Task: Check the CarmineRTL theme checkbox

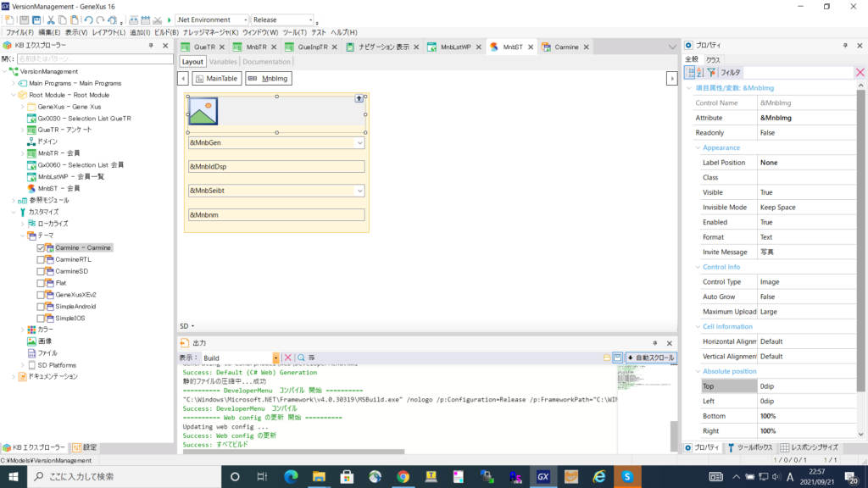Action: click(41, 259)
